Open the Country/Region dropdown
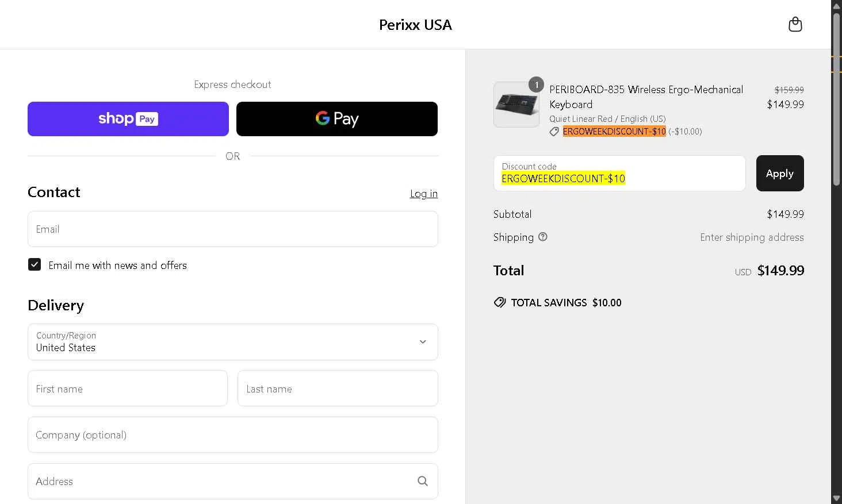The image size is (842, 504). pyautogui.click(x=233, y=342)
